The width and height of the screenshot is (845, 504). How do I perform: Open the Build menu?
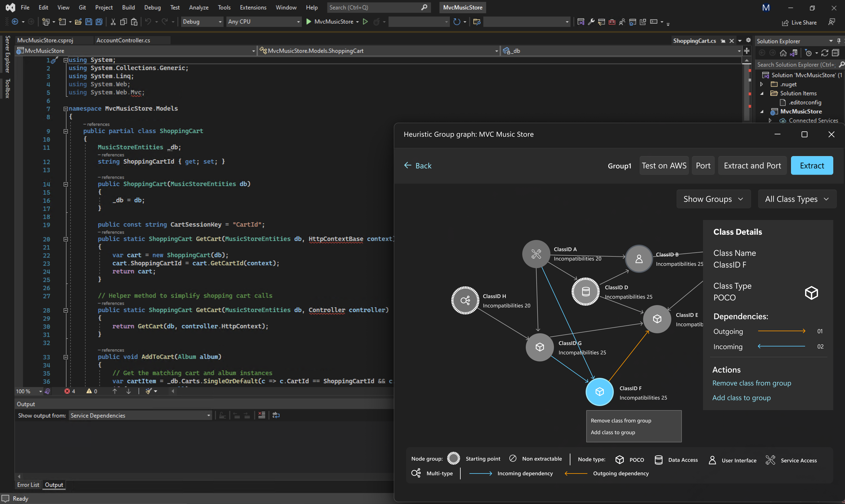(x=128, y=7)
